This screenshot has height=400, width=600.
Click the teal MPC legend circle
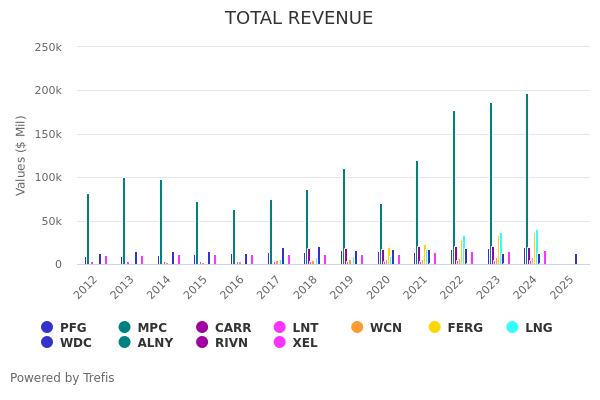click(125, 327)
